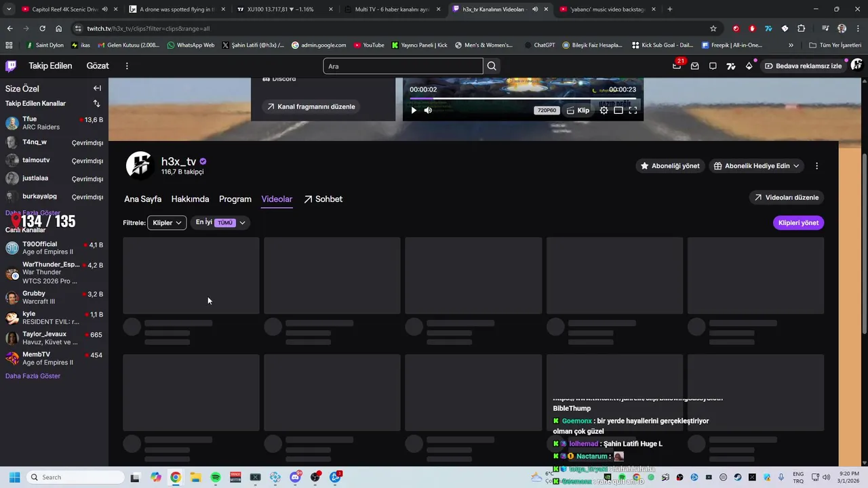This screenshot has width=868, height=488.
Task: Open the En İyi TÜMÜ range dropdown
Action: tap(220, 222)
